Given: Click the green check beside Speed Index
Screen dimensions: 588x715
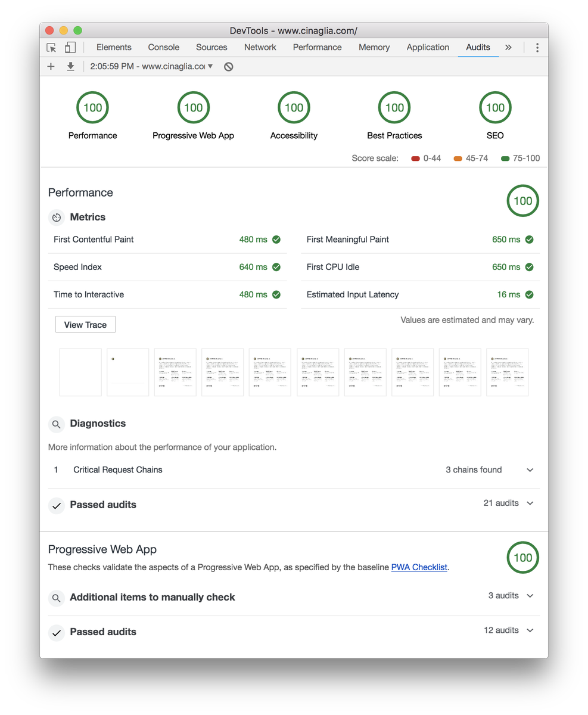Looking at the screenshot, I should click(276, 267).
